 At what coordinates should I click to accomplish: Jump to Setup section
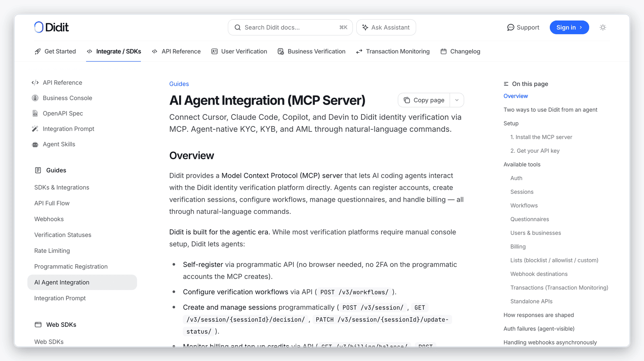coord(511,123)
